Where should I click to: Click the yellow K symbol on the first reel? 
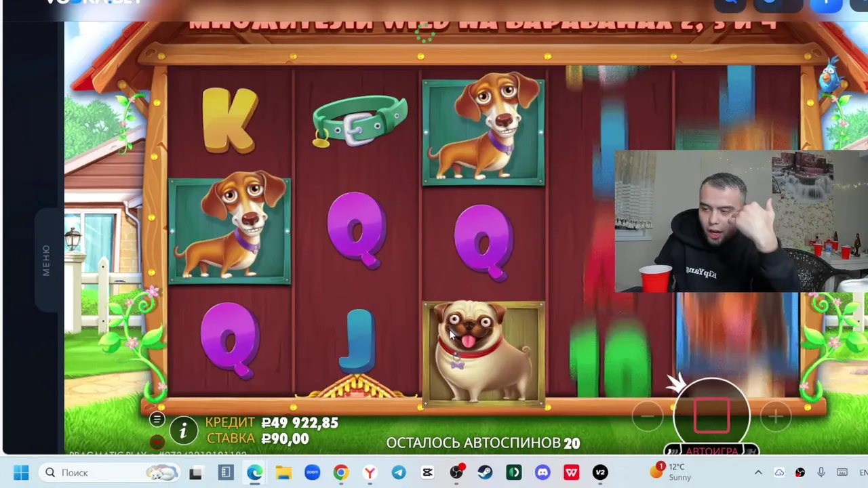229,121
